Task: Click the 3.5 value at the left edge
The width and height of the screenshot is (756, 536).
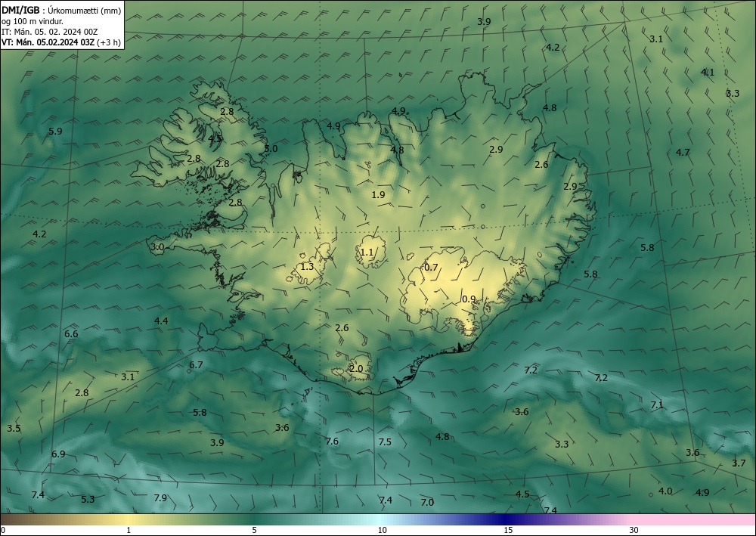Action: click(14, 428)
